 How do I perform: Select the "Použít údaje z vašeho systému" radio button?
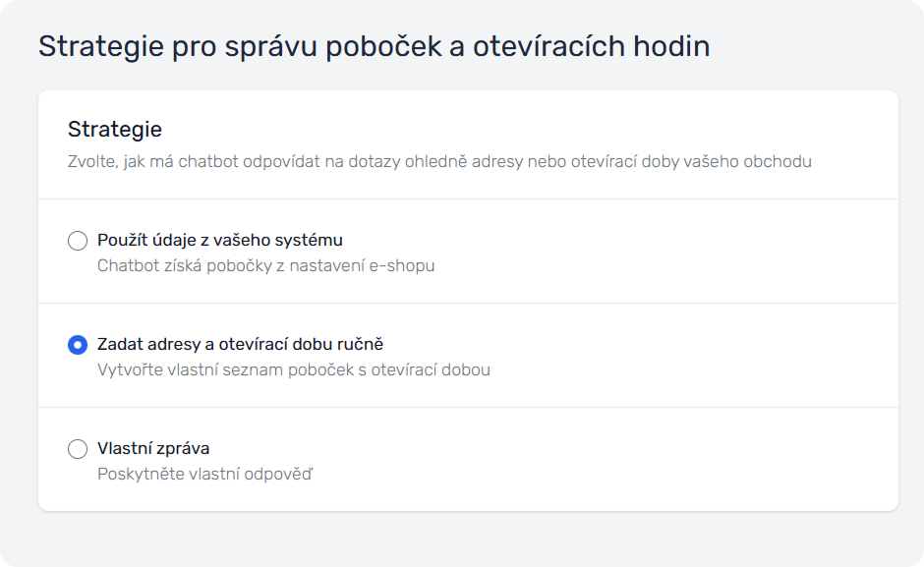click(x=78, y=241)
